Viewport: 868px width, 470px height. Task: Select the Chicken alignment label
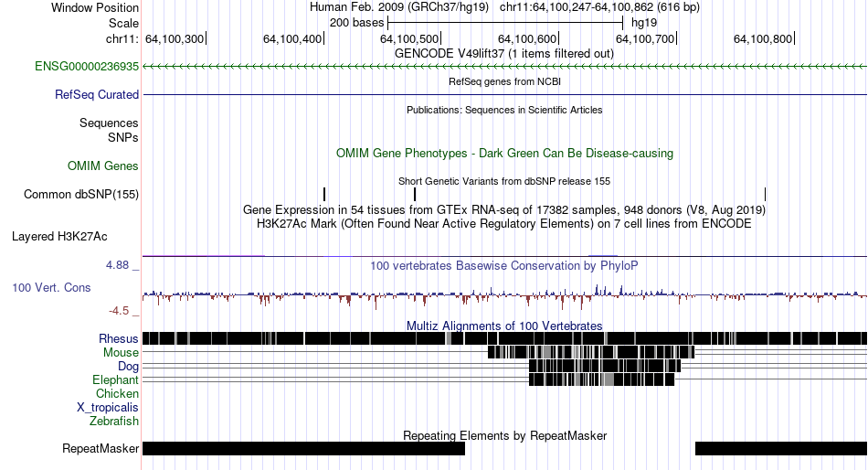tap(117, 393)
